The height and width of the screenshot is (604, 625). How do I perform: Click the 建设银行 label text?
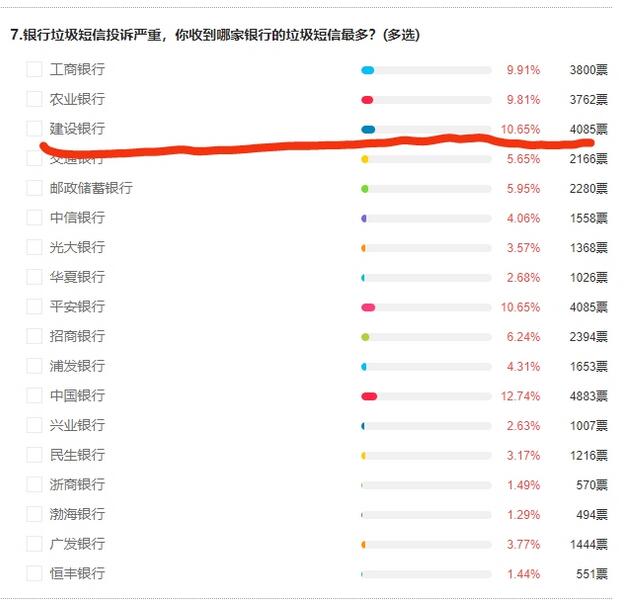tap(77, 129)
